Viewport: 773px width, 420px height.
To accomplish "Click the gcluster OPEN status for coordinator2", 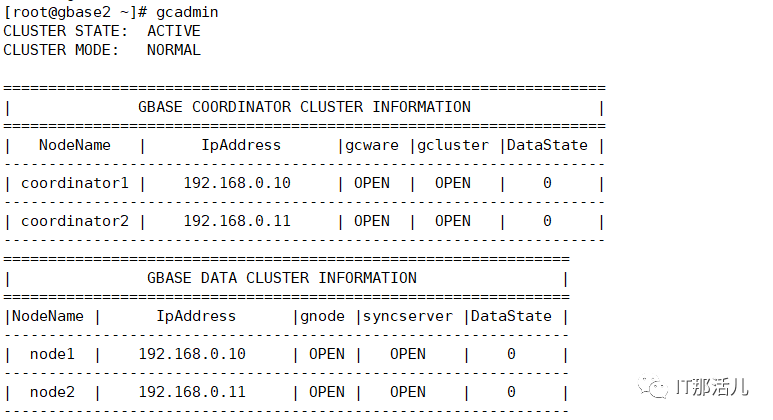I will pos(453,221).
